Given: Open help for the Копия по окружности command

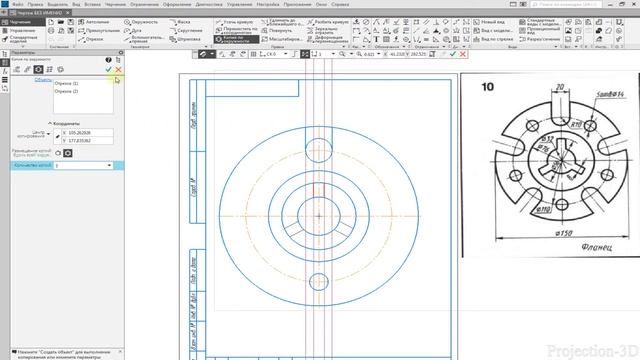Looking at the screenshot, I should point(108,60).
